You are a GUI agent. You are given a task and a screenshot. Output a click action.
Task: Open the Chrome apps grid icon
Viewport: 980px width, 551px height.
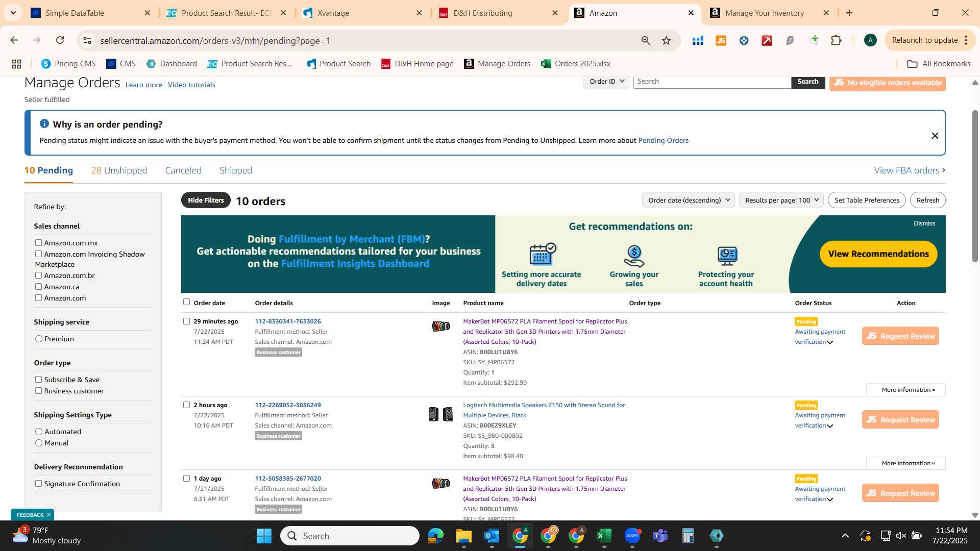(16, 64)
